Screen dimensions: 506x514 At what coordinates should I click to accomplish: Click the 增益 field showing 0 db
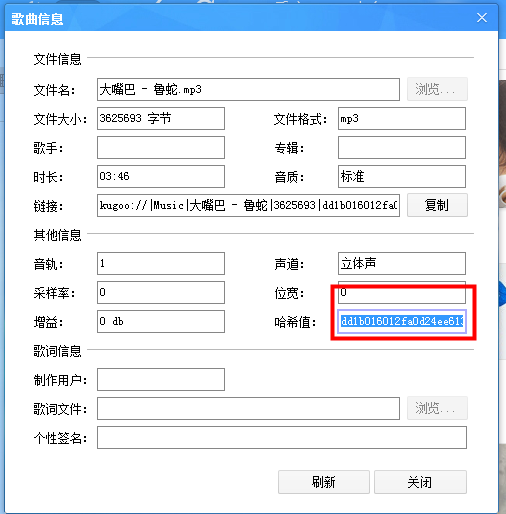pyautogui.click(x=161, y=321)
